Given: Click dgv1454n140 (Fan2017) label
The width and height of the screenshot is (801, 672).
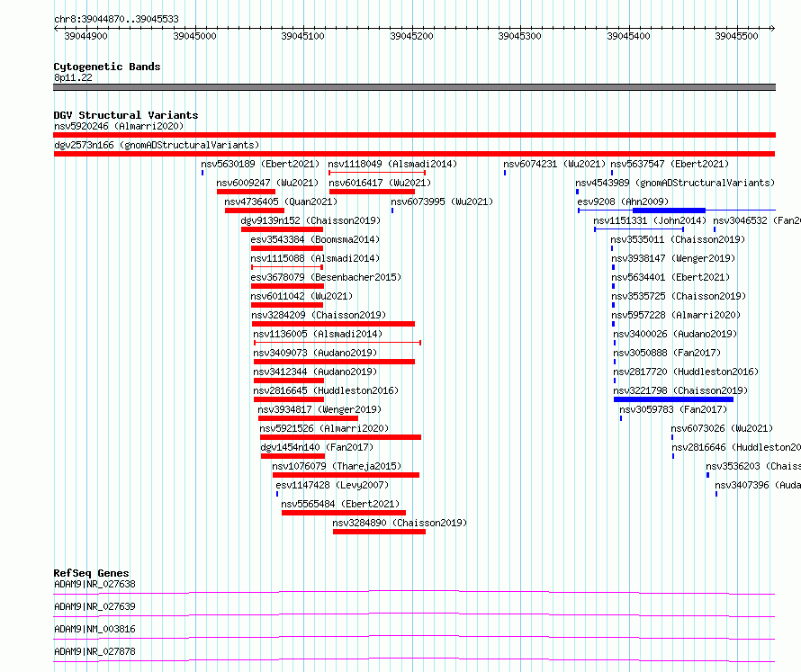Looking at the screenshot, I should (317, 447).
